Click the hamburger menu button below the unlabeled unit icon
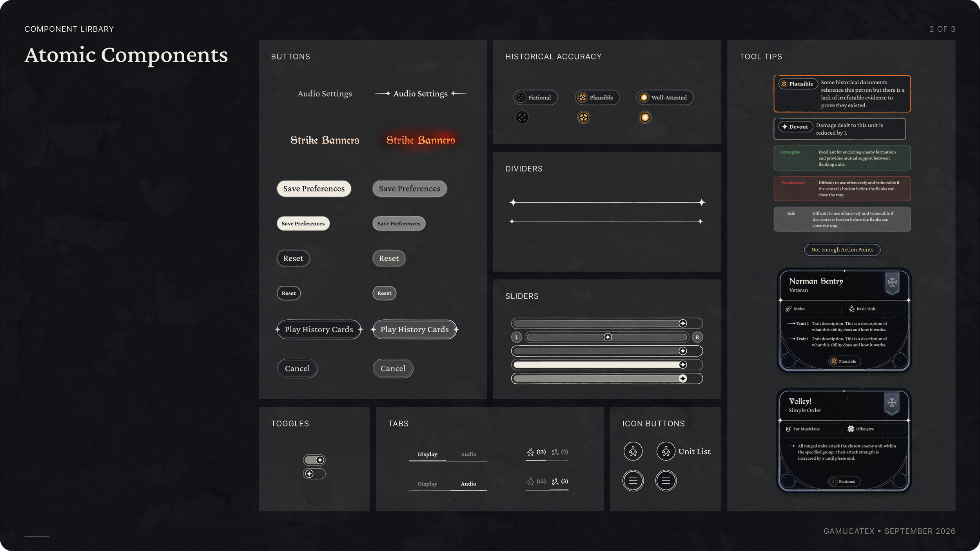 pos(633,481)
